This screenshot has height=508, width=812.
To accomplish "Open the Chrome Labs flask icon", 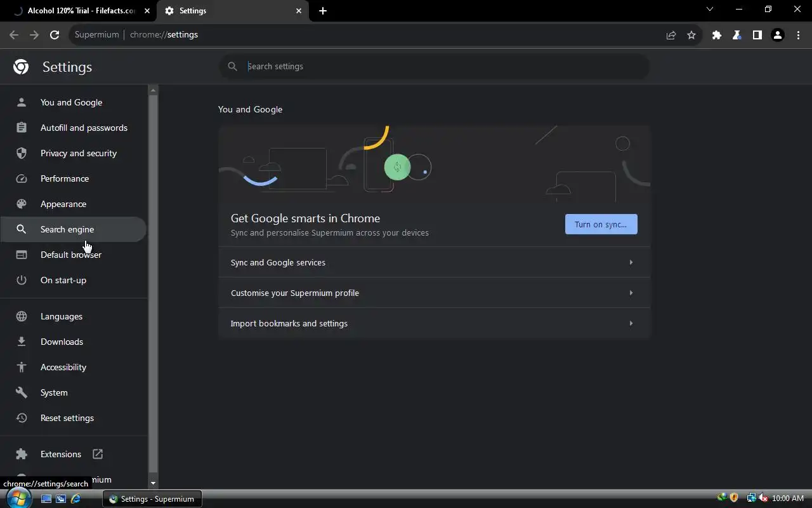I will click(737, 35).
